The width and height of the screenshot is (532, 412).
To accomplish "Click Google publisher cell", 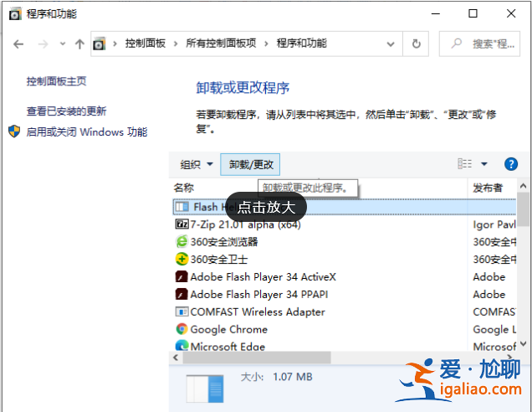I will click(x=494, y=329).
